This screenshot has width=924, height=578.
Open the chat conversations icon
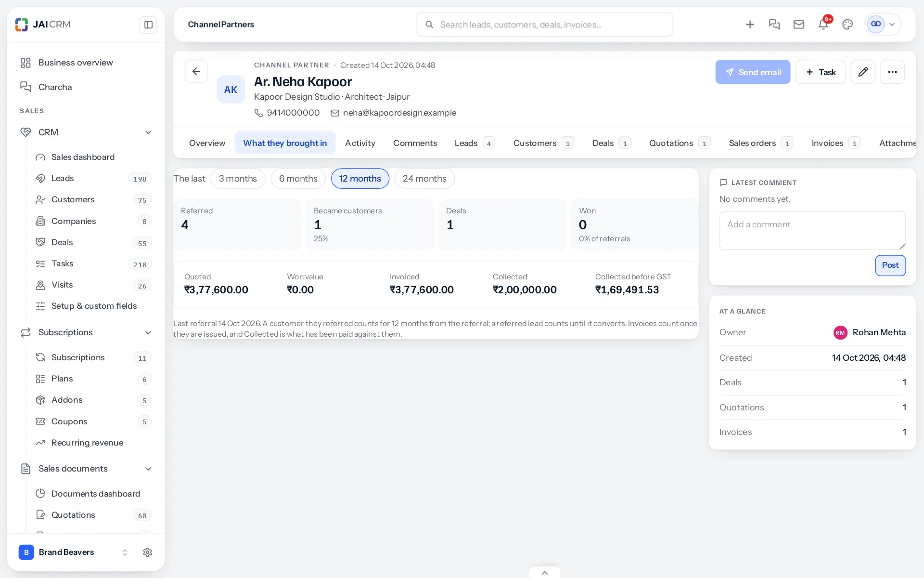[x=774, y=25]
